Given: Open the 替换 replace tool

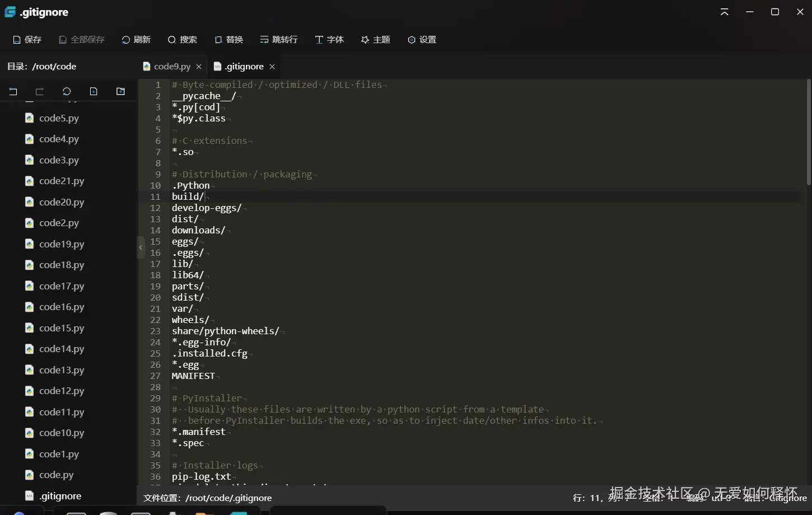Looking at the screenshot, I should pyautogui.click(x=228, y=40).
